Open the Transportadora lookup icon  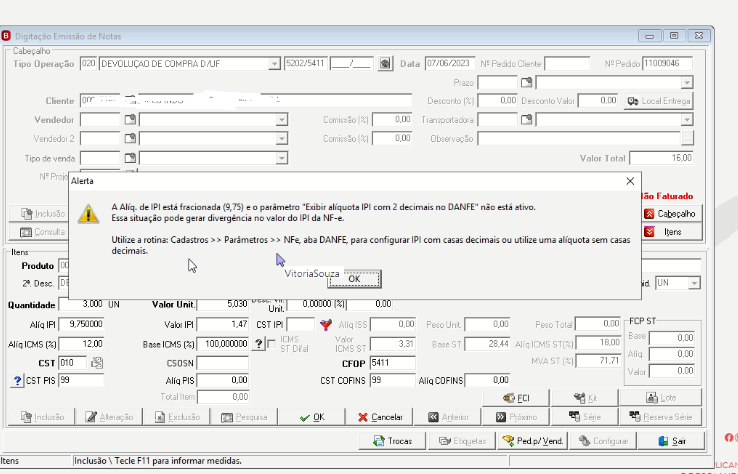[526, 120]
